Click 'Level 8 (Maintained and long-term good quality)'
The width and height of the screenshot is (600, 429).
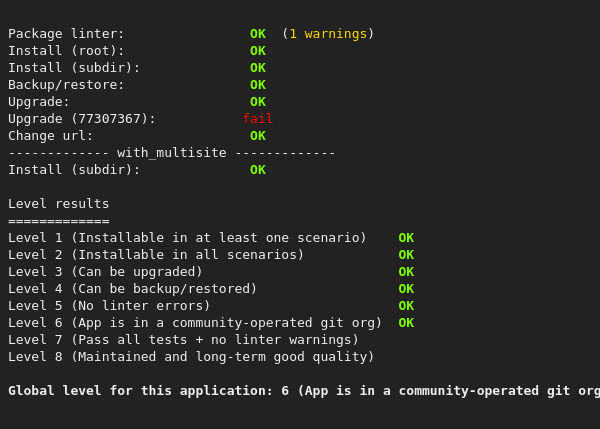click(x=191, y=357)
